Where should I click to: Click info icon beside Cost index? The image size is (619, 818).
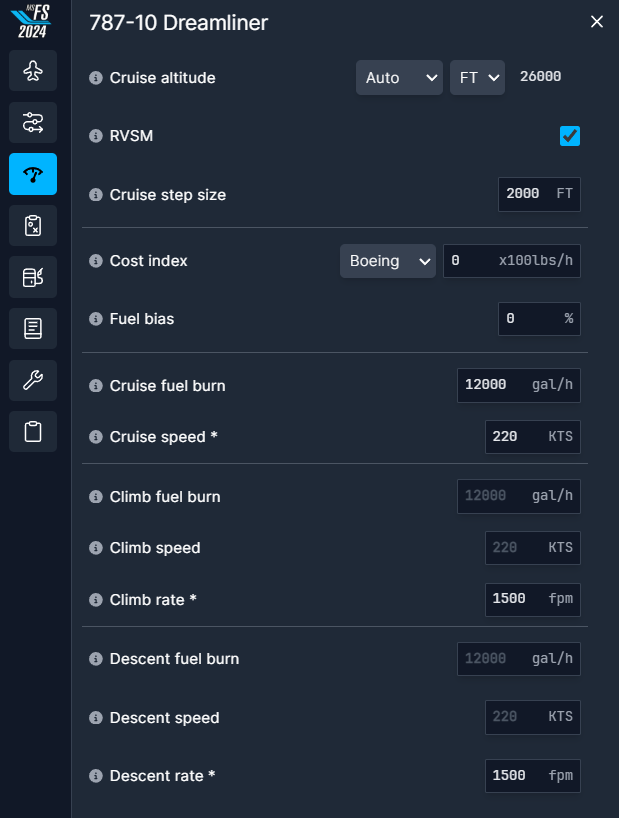[x=95, y=261]
